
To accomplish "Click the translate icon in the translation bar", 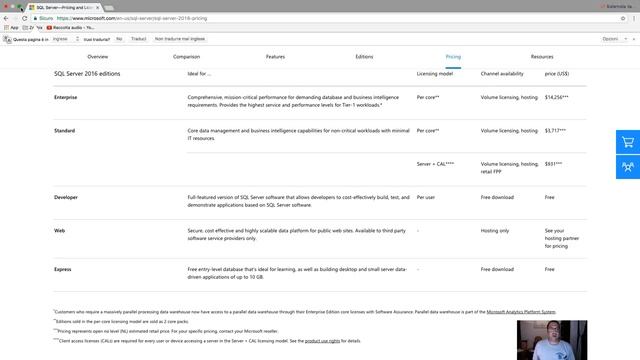I will click(7, 39).
